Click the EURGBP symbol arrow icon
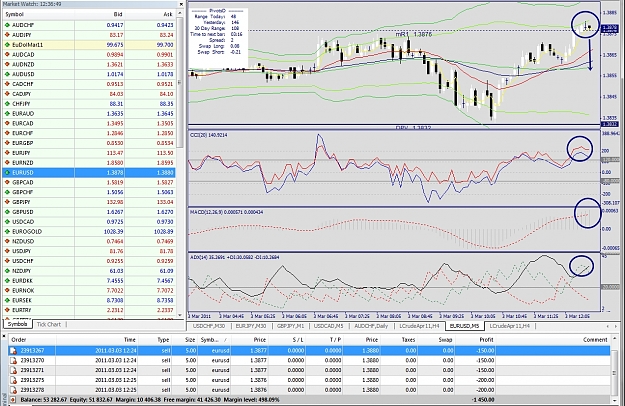This screenshot has width=625, height=406. pos(7,143)
